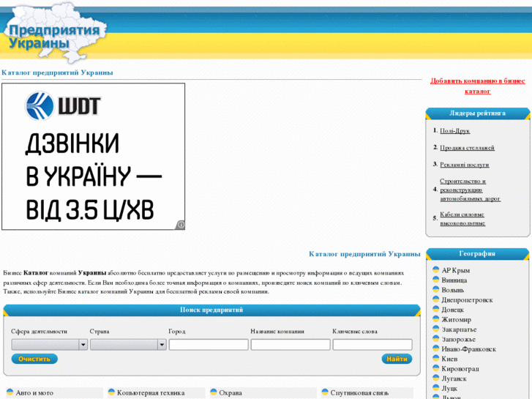Click the ad info icon on WDT banner
This screenshot has width=532, height=399.
pyautogui.click(x=181, y=225)
